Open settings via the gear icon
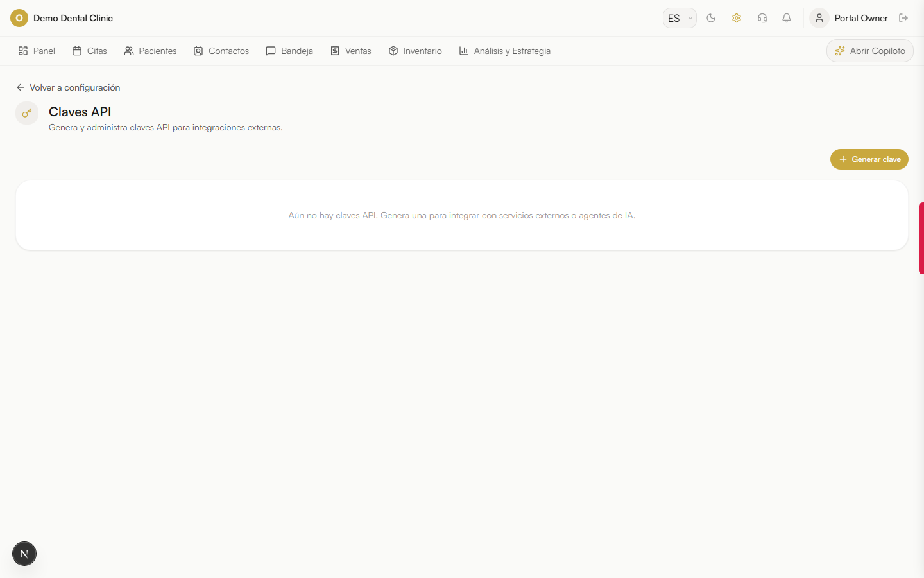 point(737,18)
